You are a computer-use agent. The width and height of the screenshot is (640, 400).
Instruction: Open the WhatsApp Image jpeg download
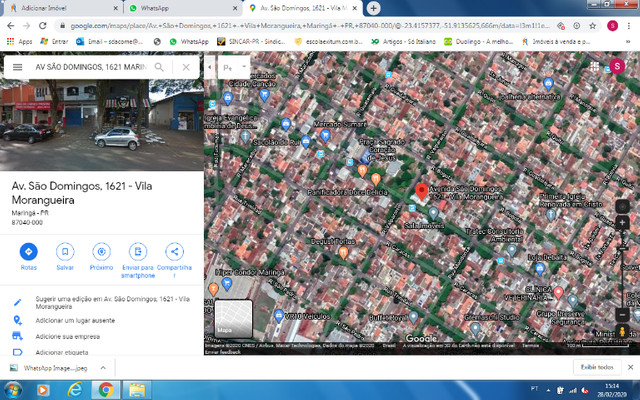point(49,368)
